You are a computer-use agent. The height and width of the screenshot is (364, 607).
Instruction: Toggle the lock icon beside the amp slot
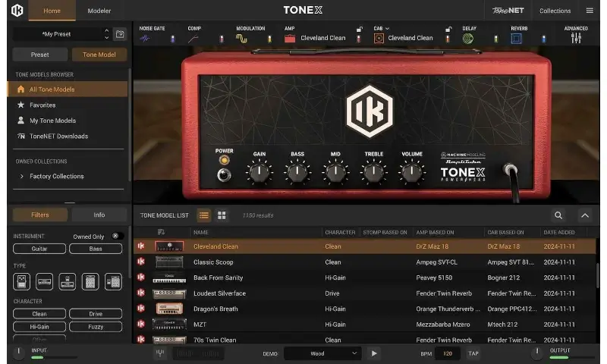[x=360, y=29]
